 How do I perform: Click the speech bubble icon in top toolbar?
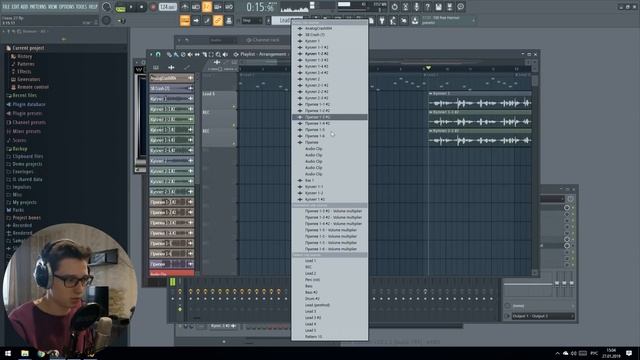460,7
